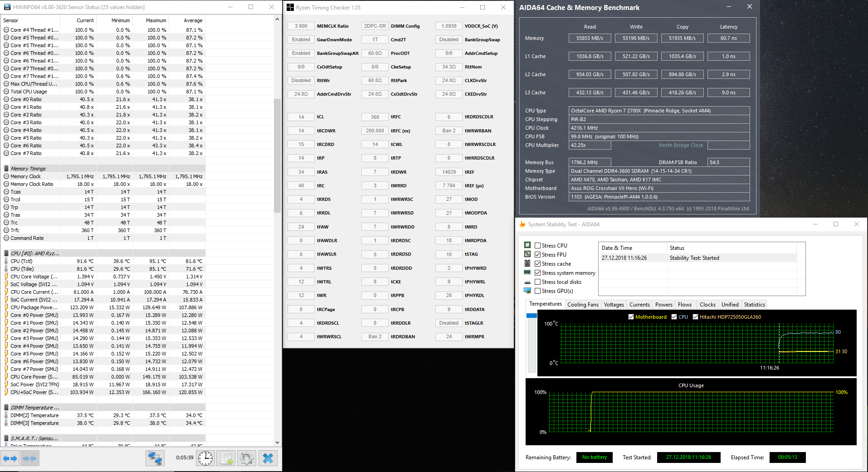Image resolution: width=868 pixels, height=472 pixels.
Task: Click the Sensor column header in HWiNFO
Action: 31,20
